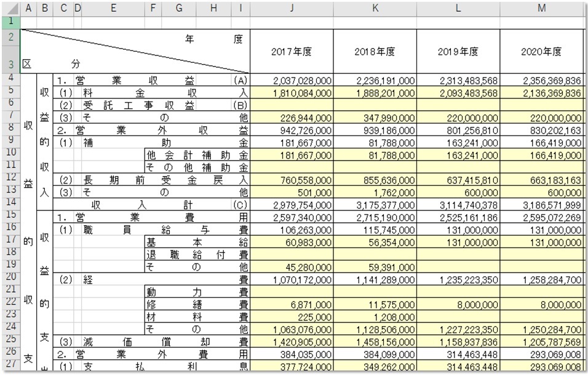
Task: Select the 営業外費用 row label
Action: (151, 354)
